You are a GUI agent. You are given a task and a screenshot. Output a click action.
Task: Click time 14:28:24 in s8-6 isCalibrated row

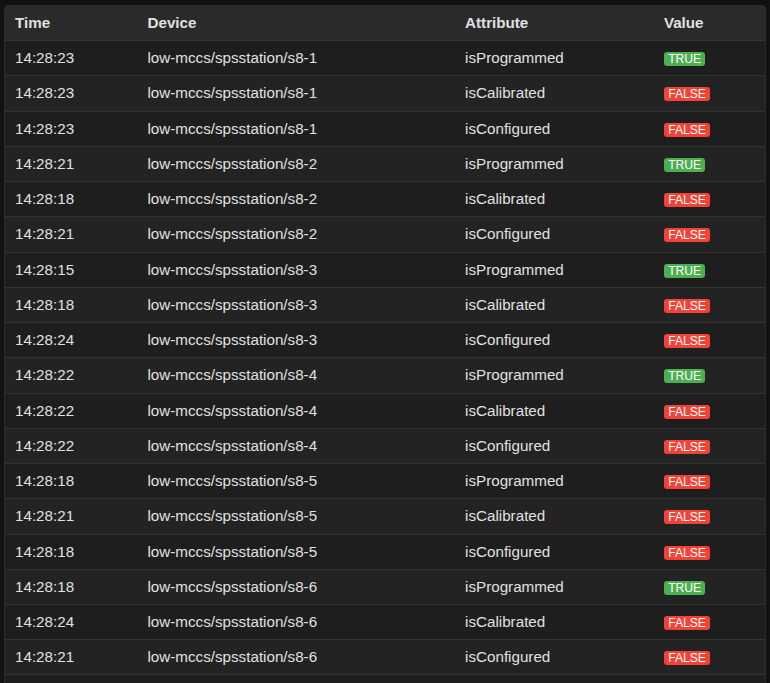point(45,622)
